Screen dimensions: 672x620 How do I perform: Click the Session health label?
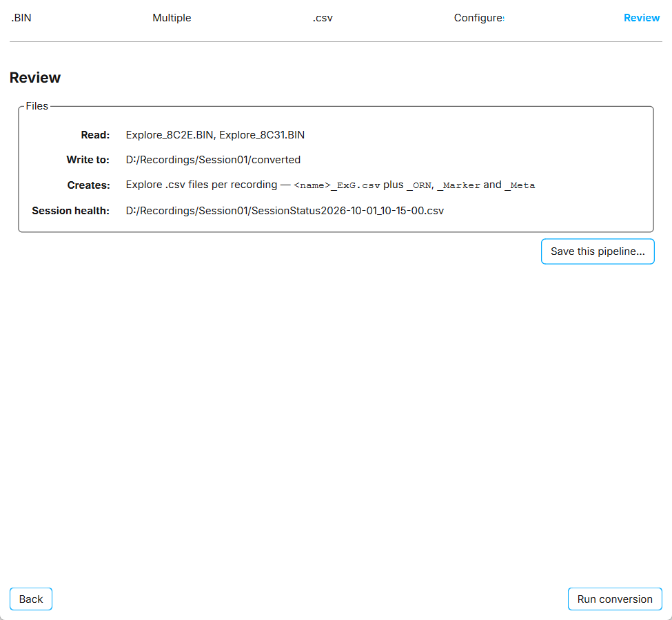[71, 211]
